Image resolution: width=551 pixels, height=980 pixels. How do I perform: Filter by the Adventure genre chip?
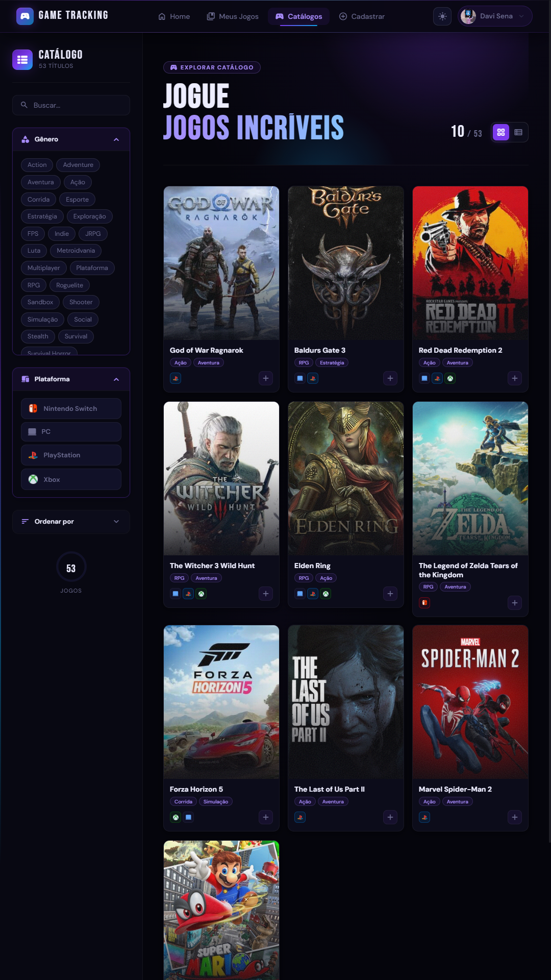tap(78, 165)
